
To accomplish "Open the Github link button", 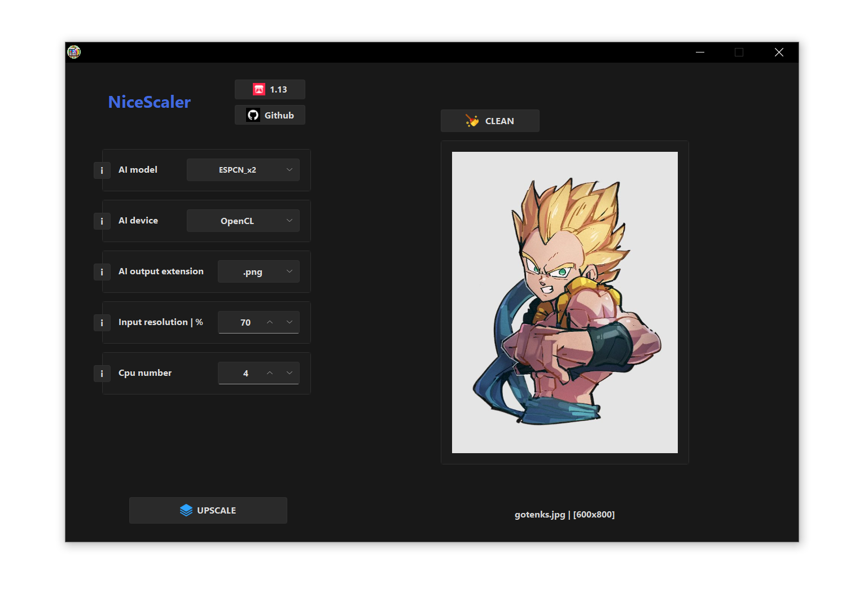I will click(x=270, y=115).
